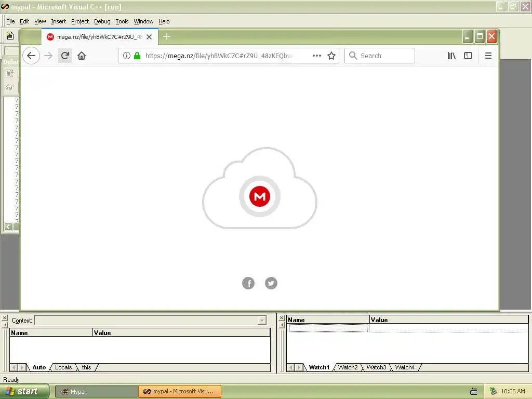Click the Variables window Value column header
Viewport: 532px width, 399px height.
pos(181,332)
